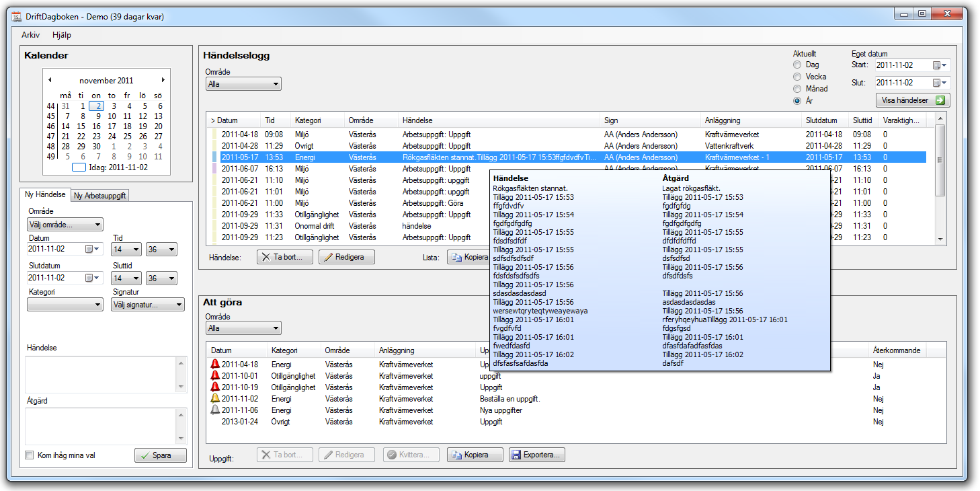The height and width of the screenshot is (491, 980).
Task: Click copy icon of Lista Kopiera button
Action: pos(456,257)
